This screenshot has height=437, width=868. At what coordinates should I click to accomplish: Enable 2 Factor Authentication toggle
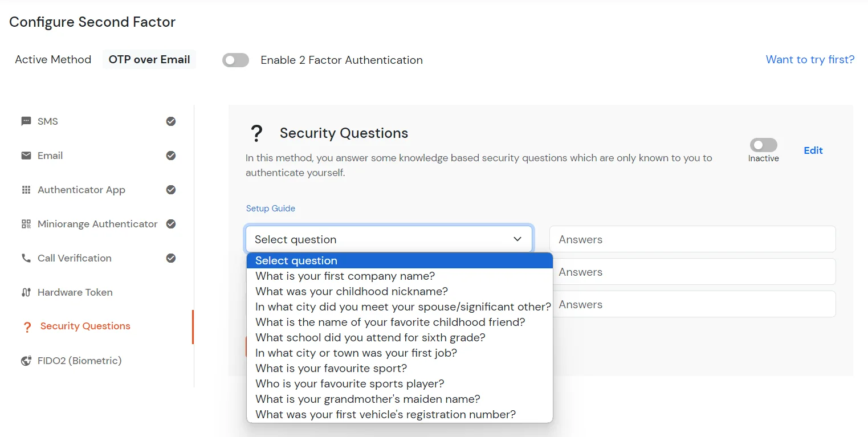pyautogui.click(x=235, y=60)
